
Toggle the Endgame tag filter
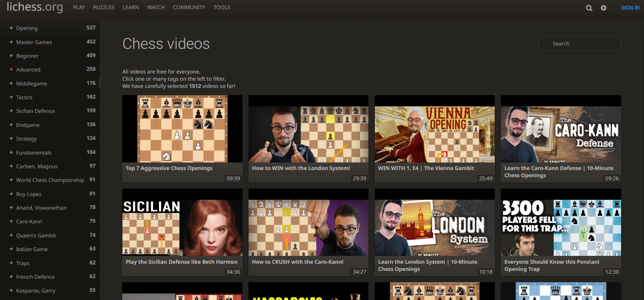[50, 125]
